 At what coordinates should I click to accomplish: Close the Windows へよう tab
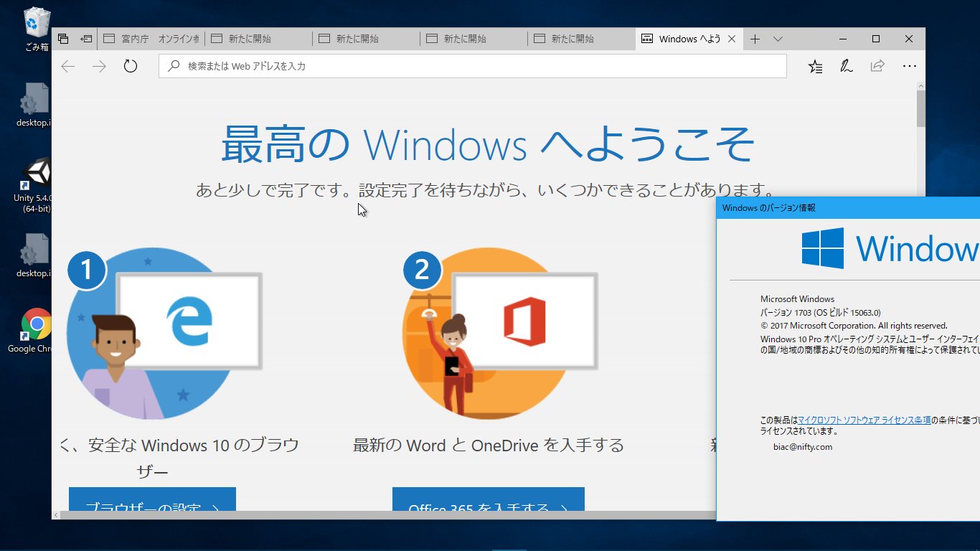click(x=732, y=39)
